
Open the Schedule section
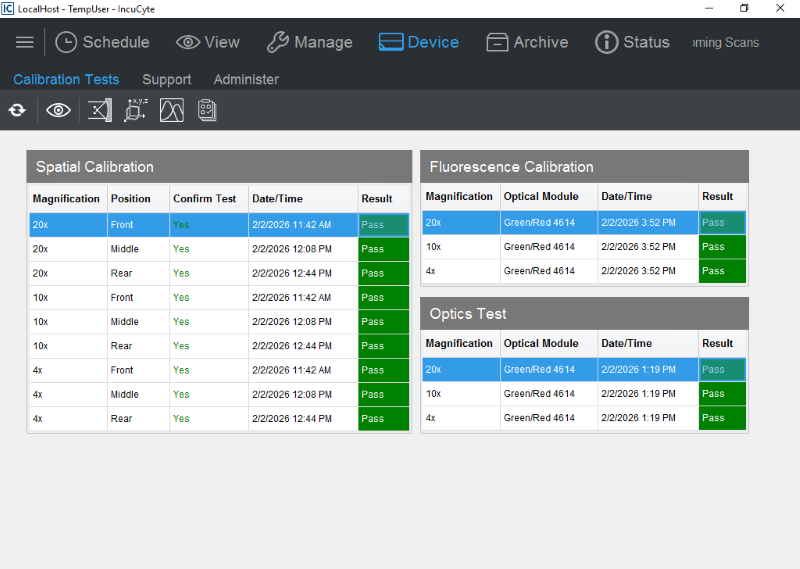coord(102,42)
